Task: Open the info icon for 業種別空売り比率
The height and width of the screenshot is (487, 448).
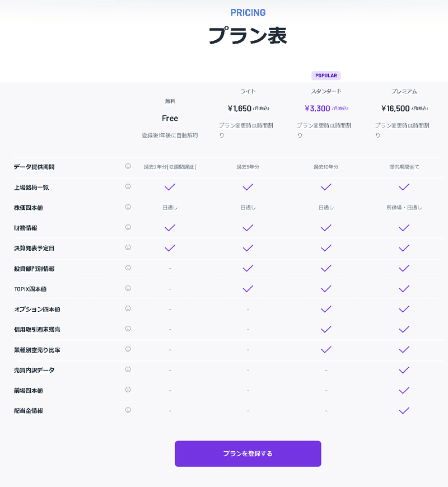Action: click(x=129, y=349)
